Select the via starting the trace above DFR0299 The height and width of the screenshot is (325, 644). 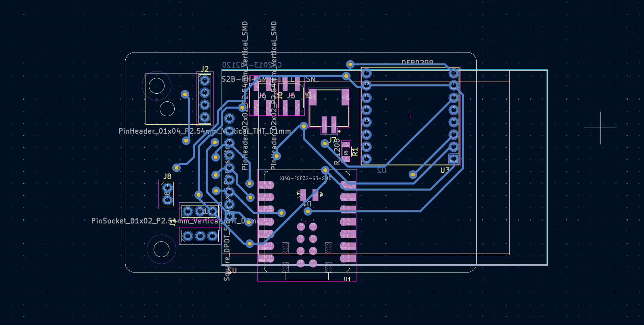(x=350, y=64)
